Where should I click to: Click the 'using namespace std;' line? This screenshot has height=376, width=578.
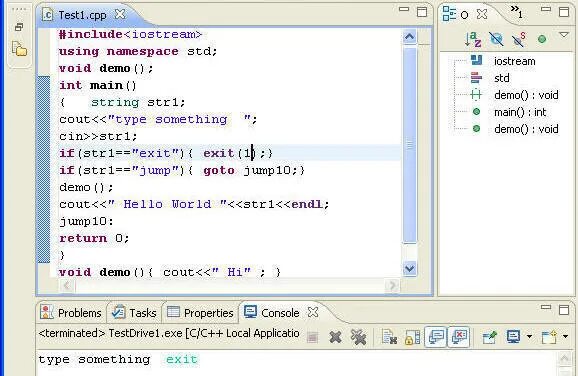tap(138, 51)
